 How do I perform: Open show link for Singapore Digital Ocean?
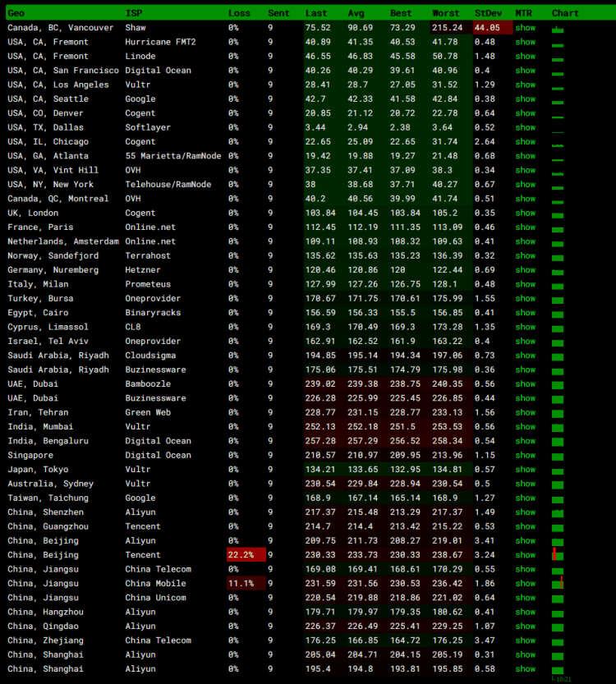point(526,456)
